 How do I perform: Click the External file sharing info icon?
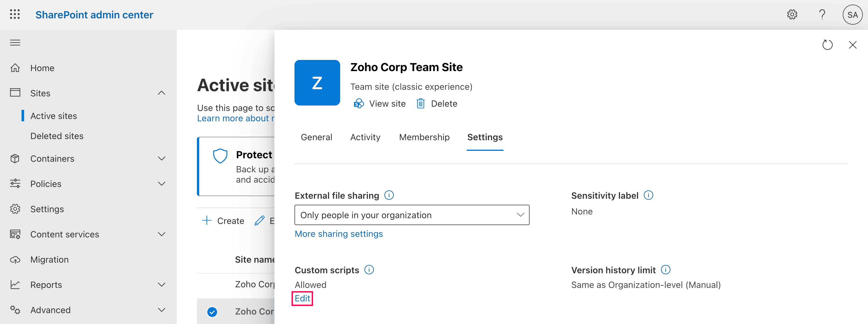[389, 195]
